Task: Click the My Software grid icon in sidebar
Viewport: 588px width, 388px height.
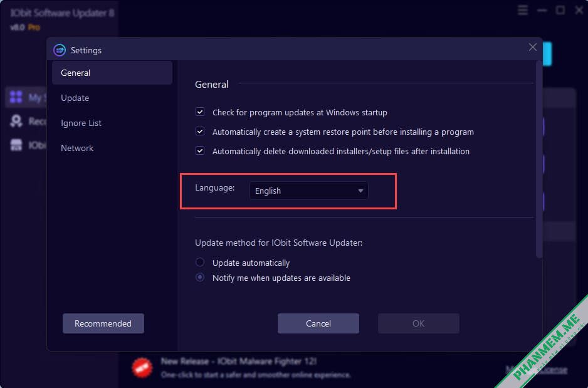Action: 16,97
